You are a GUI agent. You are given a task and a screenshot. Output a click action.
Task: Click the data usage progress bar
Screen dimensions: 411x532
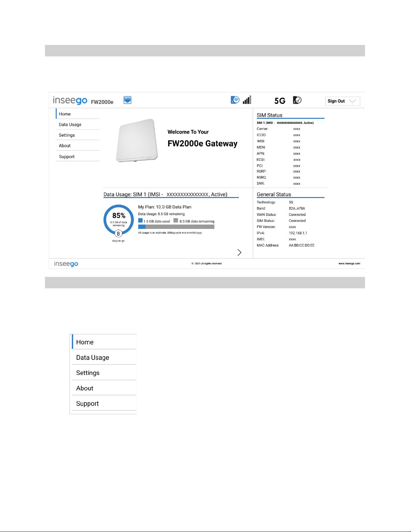(176, 227)
